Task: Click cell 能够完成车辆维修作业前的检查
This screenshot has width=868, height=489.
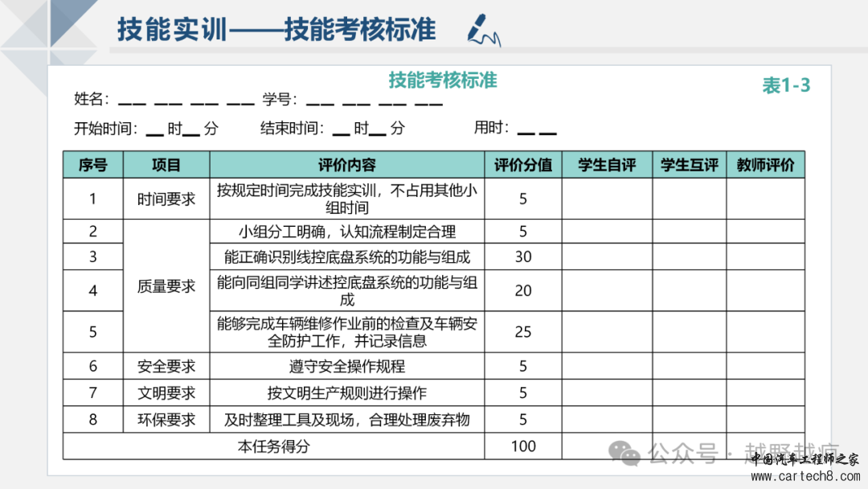Action: (347, 331)
